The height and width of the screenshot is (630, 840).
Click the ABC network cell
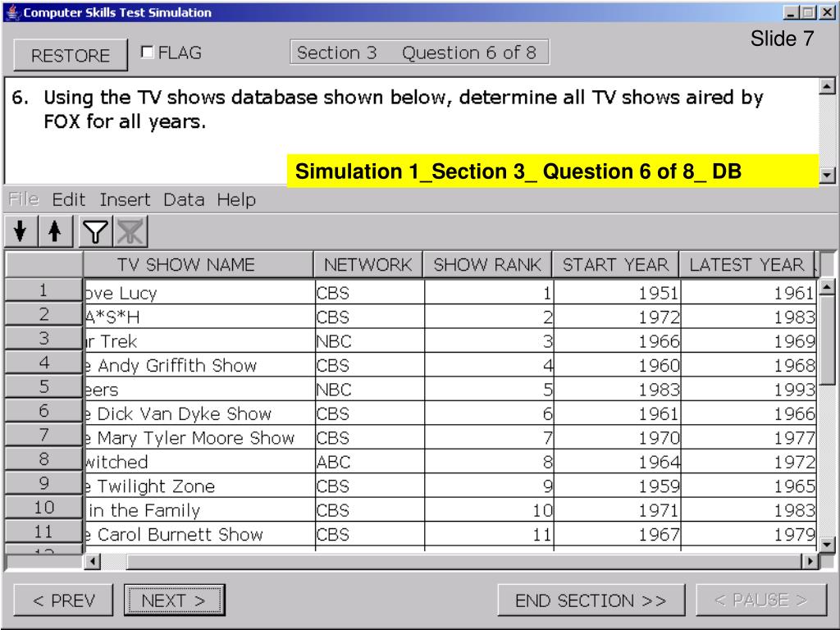[370, 461]
